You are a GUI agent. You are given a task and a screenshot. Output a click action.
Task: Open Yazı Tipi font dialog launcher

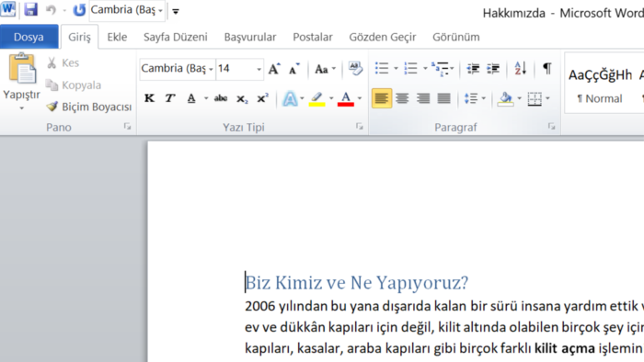pos(360,127)
